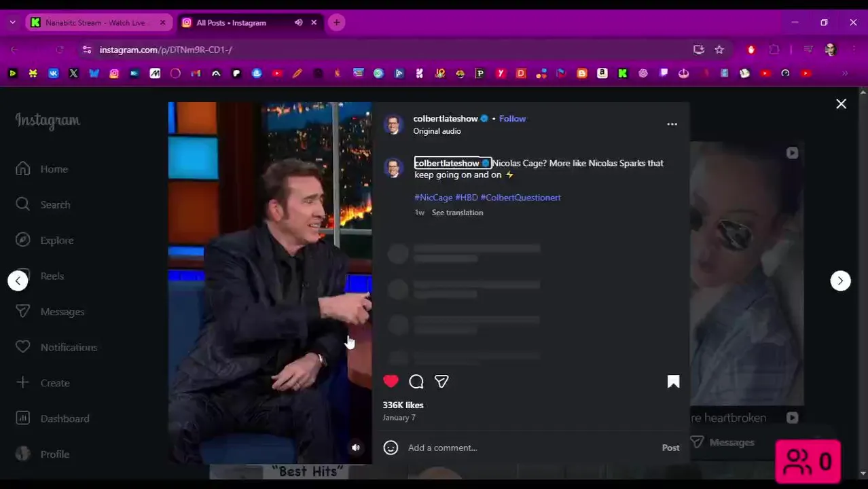868x489 pixels.
Task: Click the #NicCage hashtag
Action: coord(433,198)
